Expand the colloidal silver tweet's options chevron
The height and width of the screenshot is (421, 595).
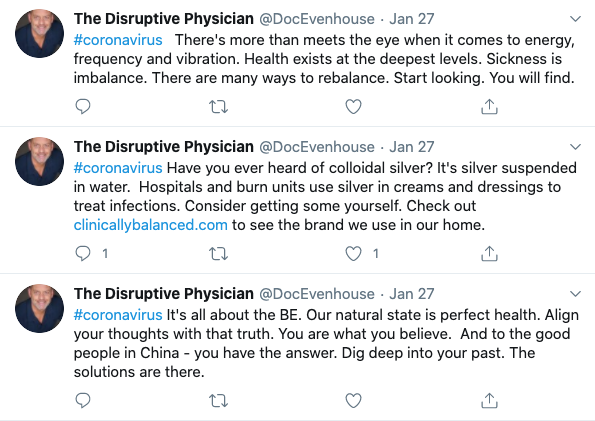point(576,147)
